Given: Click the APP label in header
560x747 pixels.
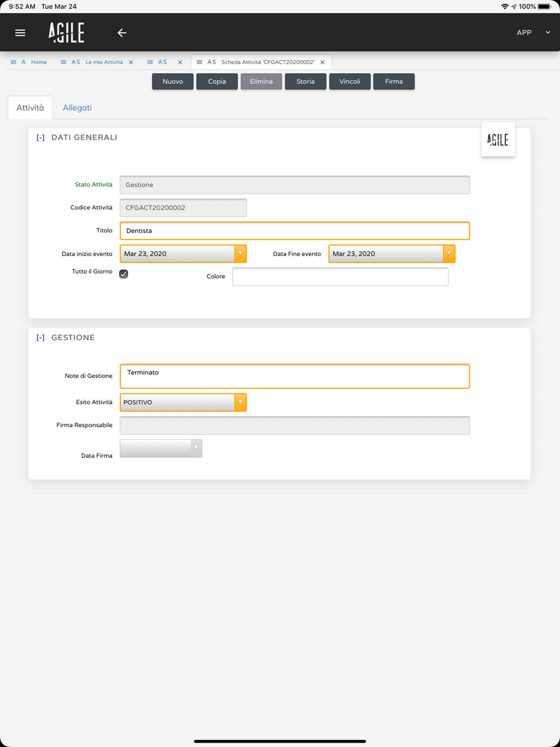Looking at the screenshot, I should (x=524, y=33).
